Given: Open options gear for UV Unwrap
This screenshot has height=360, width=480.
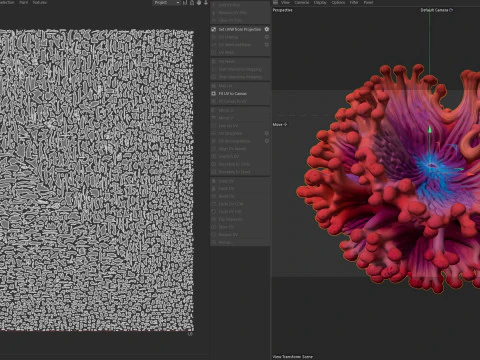Looking at the screenshot, I should pyautogui.click(x=267, y=37).
